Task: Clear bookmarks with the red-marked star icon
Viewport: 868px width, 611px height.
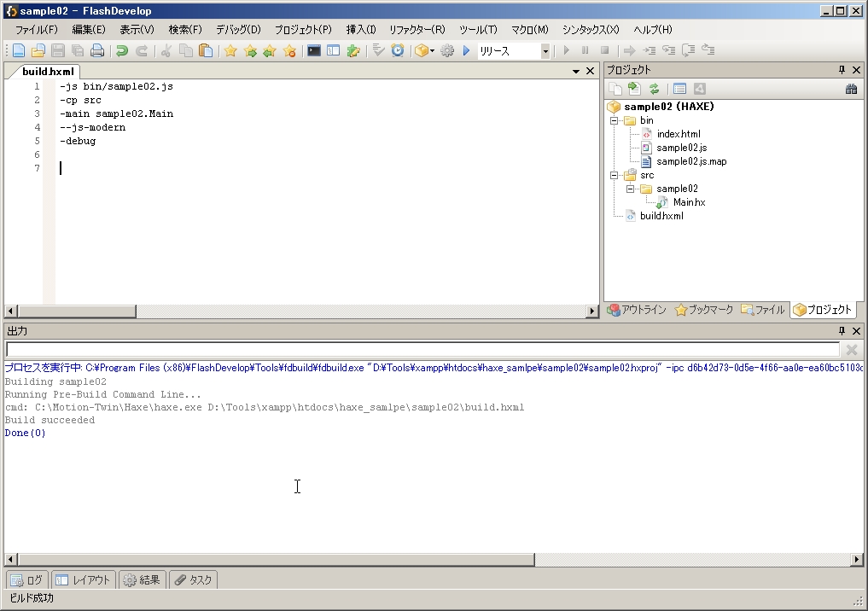Action: coord(289,51)
